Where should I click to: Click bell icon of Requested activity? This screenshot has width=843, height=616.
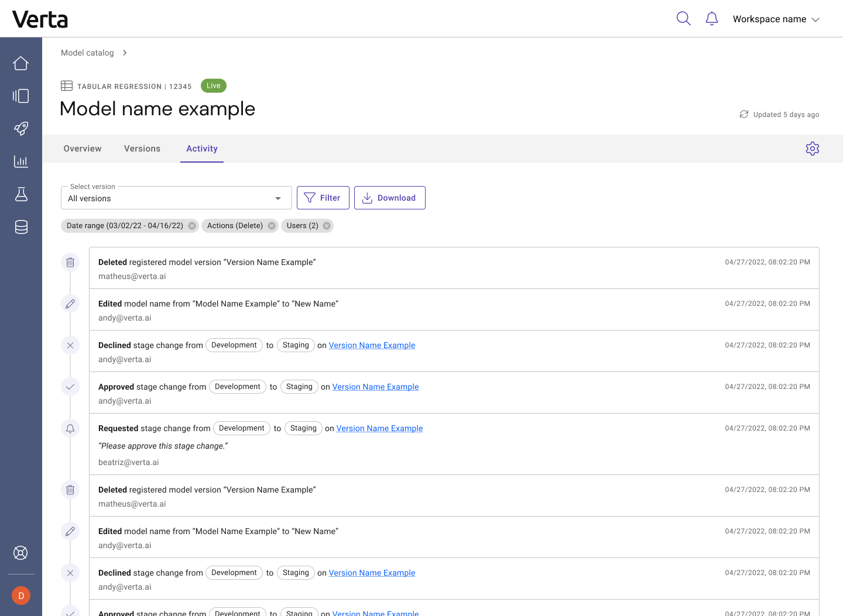[70, 428]
